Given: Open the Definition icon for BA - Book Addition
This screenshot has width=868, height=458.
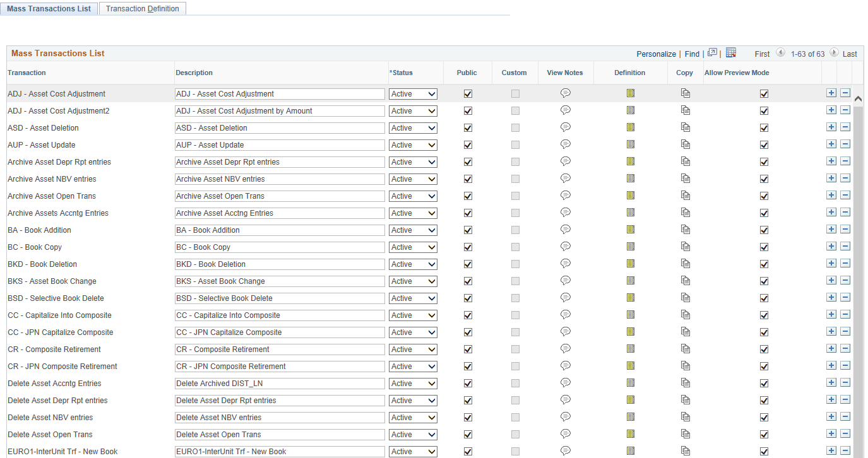Looking at the screenshot, I should coord(629,229).
